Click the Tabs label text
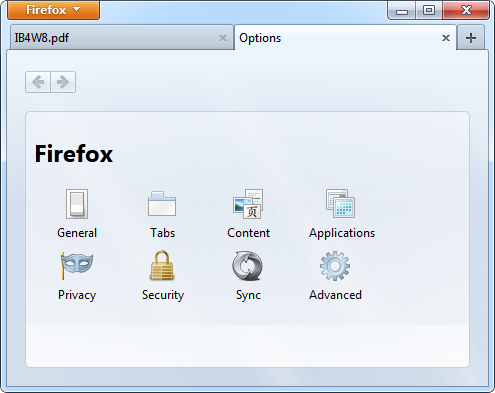The image size is (495, 393). pos(162,233)
